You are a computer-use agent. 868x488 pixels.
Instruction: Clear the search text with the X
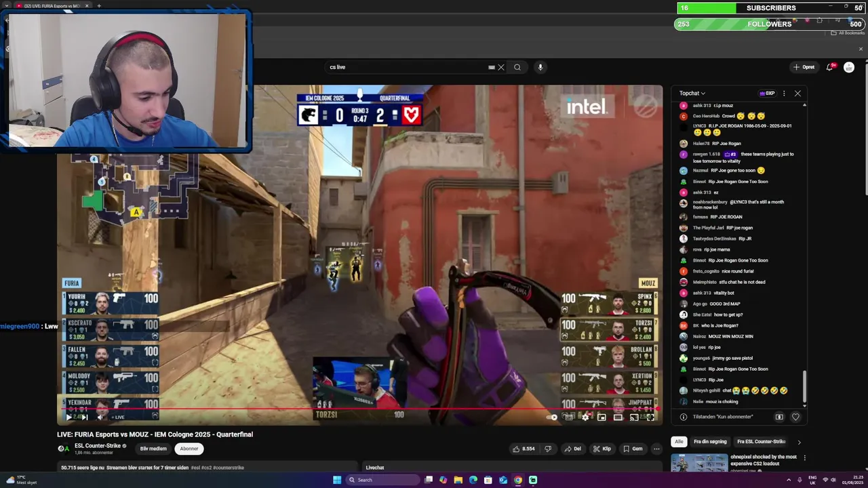click(501, 67)
